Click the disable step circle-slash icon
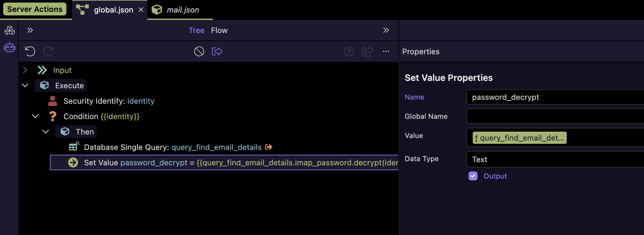The image size is (644, 235). 199,51
